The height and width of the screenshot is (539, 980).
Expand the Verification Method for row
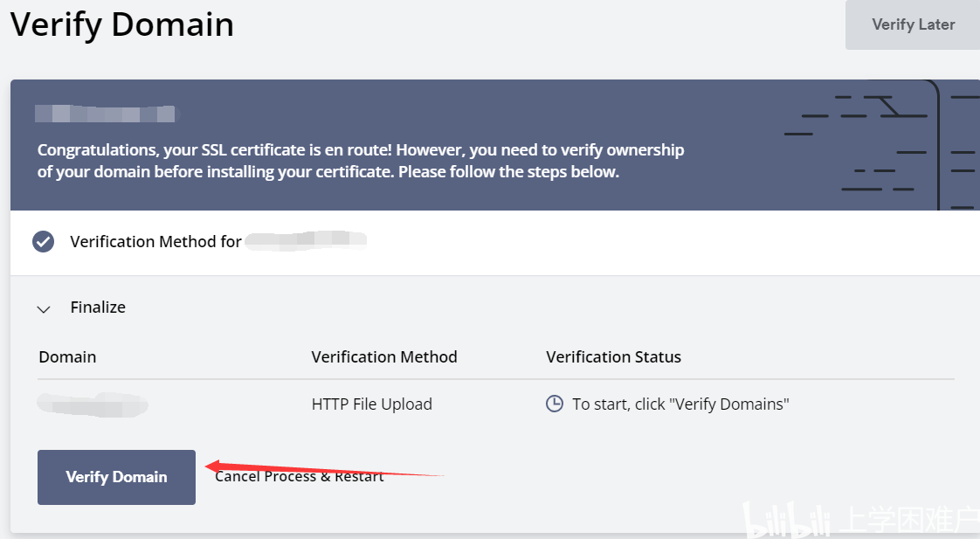click(495, 243)
